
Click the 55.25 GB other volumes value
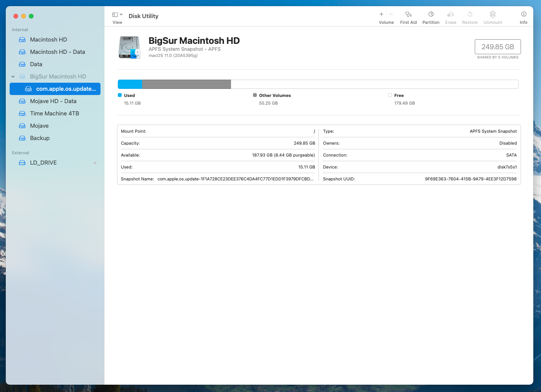tap(268, 103)
